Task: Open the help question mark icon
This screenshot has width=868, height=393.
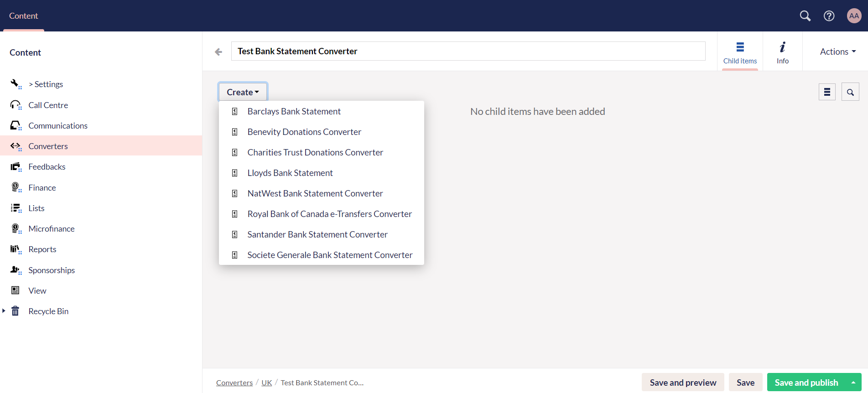Action: [x=829, y=16]
